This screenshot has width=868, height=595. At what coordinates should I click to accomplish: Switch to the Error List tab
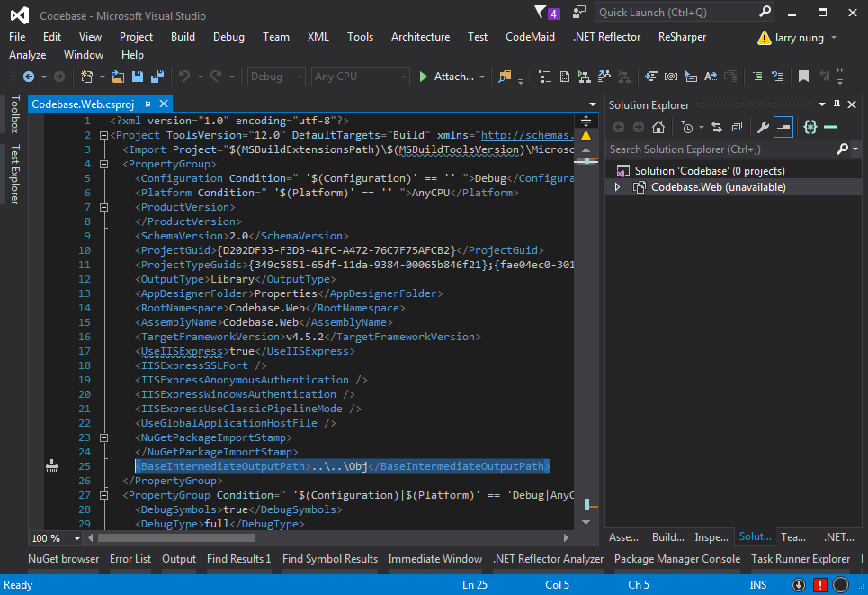(130, 559)
